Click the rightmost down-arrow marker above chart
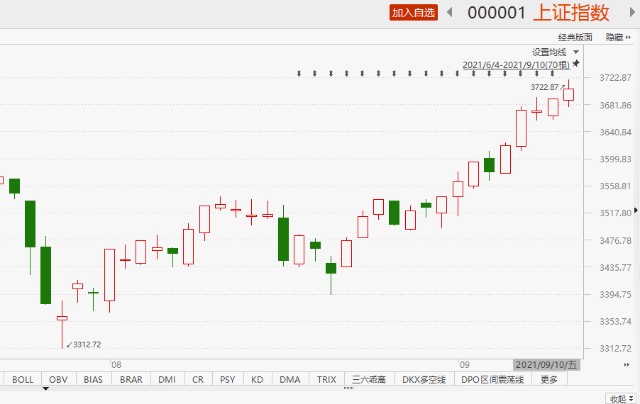 [555, 73]
